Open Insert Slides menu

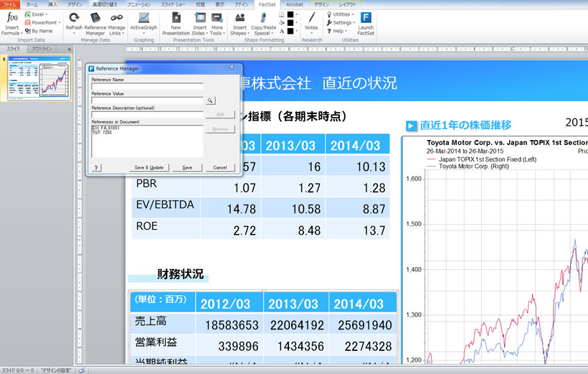(199, 23)
